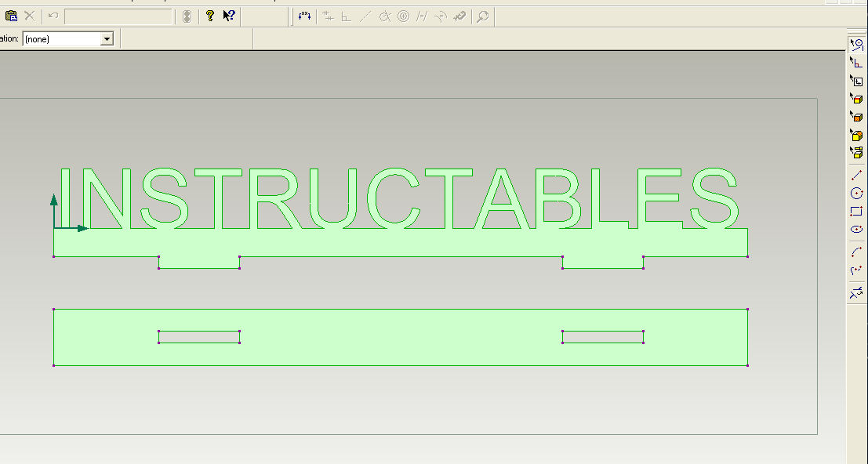Activate the What's This pointer help icon
Image resolution: width=868 pixels, height=464 pixels.
[x=229, y=16]
